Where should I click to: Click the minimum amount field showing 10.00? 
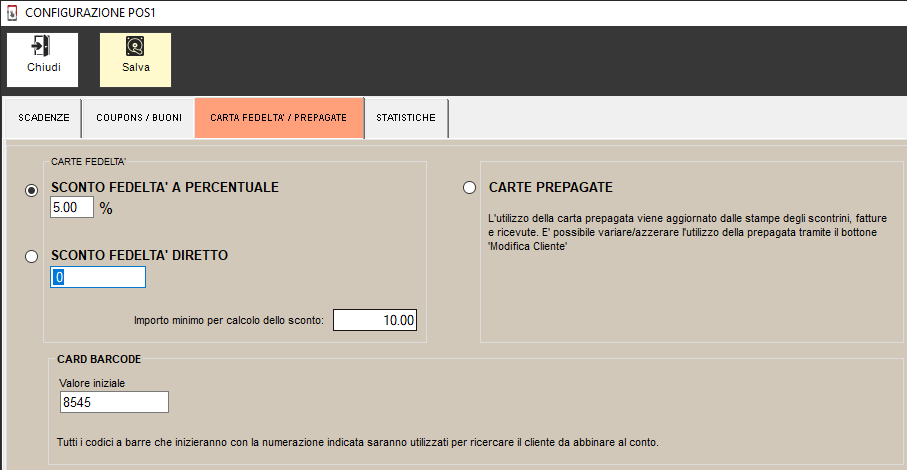pos(374,320)
